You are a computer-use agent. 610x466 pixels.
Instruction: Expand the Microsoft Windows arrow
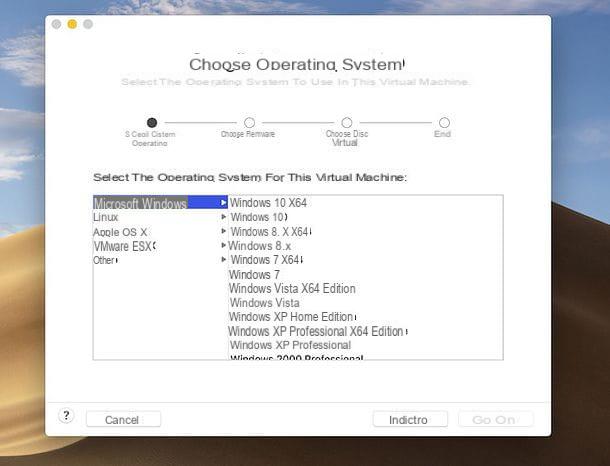tap(223, 203)
